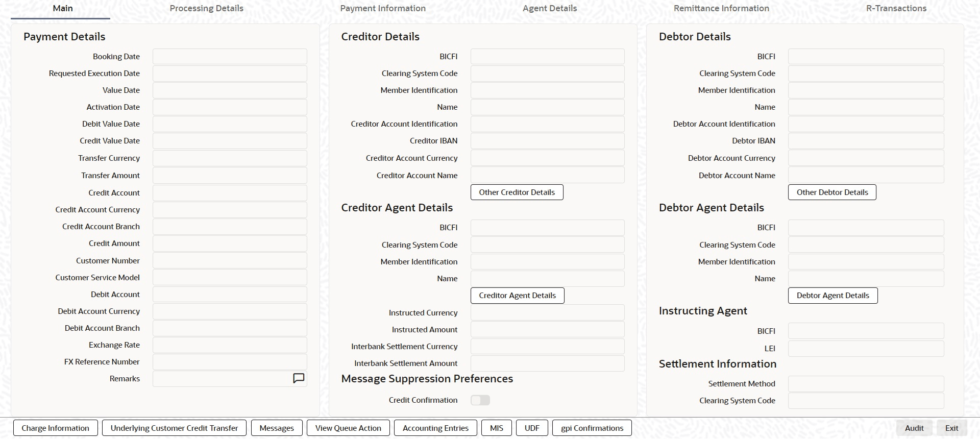The height and width of the screenshot is (439, 980).
Task: Click the Messages button
Action: point(277,428)
